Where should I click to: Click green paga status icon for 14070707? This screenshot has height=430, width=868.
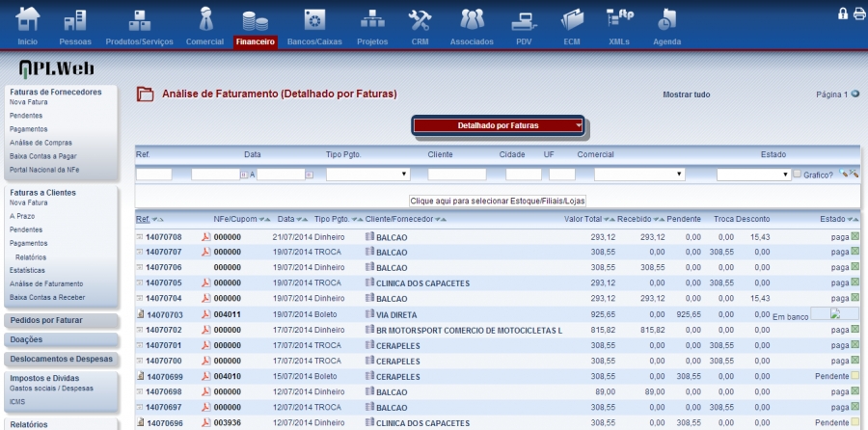tap(854, 252)
